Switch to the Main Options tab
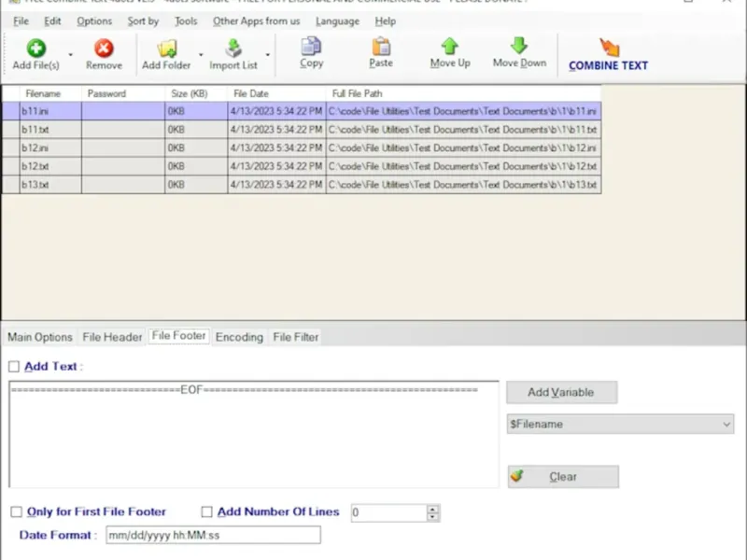 pyautogui.click(x=40, y=337)
